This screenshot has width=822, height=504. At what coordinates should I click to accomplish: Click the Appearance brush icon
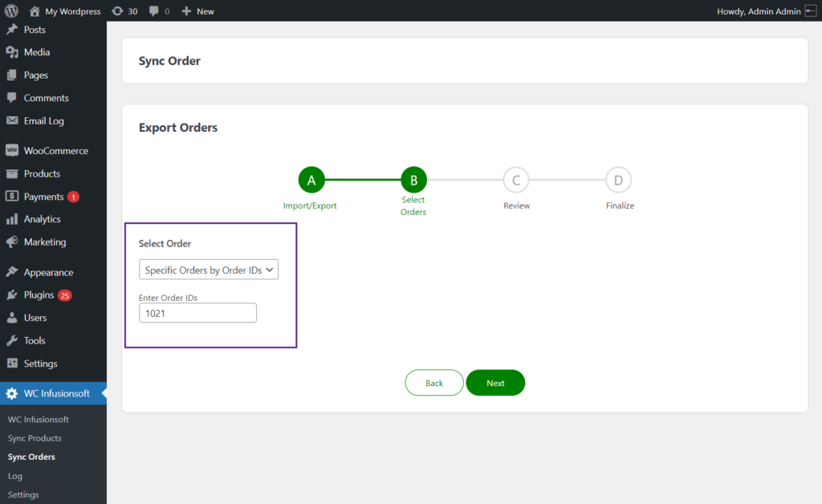(12, 272)
